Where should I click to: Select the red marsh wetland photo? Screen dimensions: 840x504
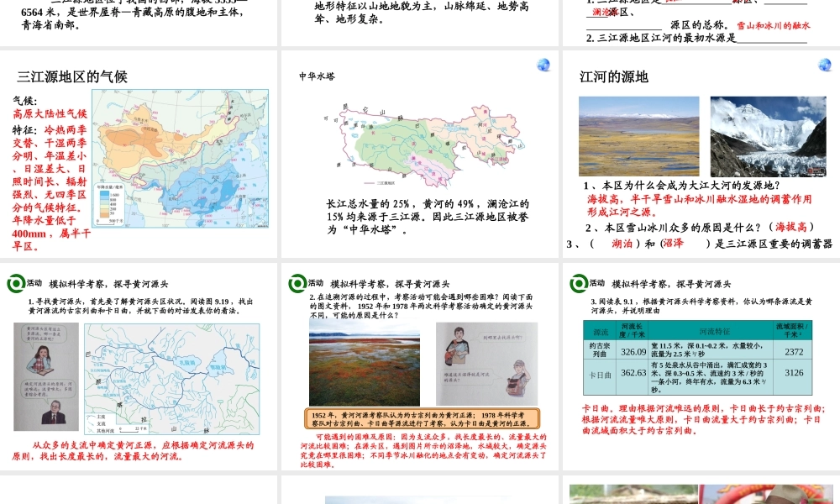(x=365, y=363)
